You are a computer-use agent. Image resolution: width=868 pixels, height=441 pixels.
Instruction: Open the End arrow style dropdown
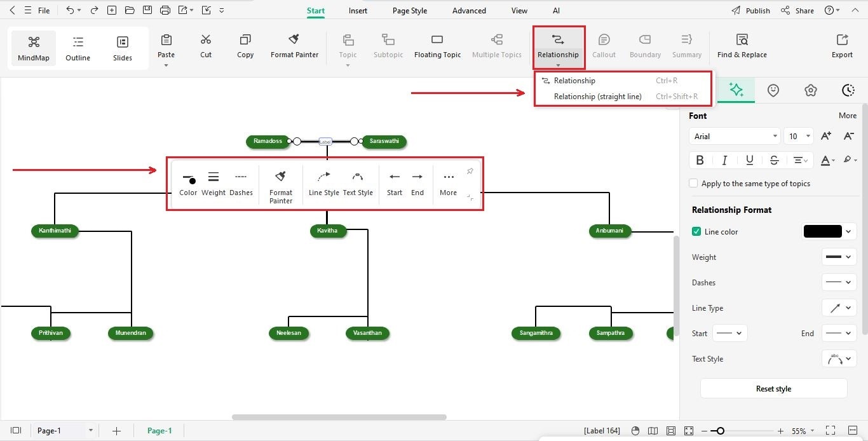tap(839, 333)
